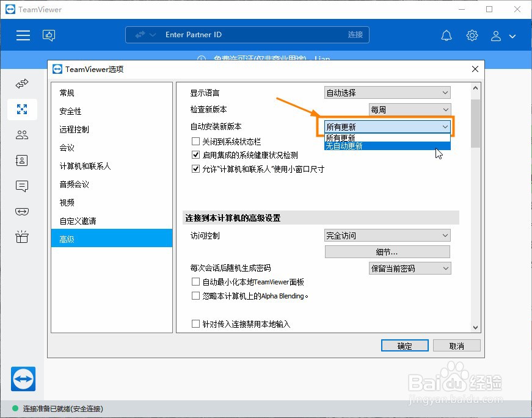Toggle 启用集成的系统健康状况检测 checkbox

pyautogui.click(x=195, y=155)
